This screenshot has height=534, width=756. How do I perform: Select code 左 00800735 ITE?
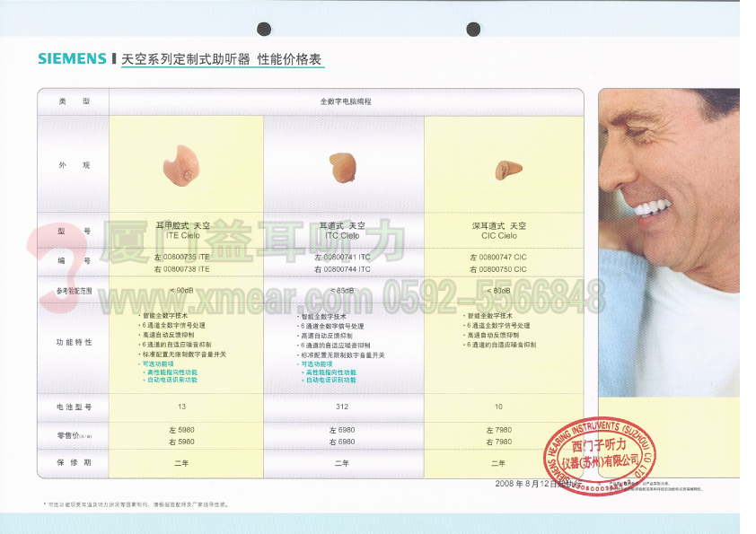pyautogui.click(x=181, y=257)
